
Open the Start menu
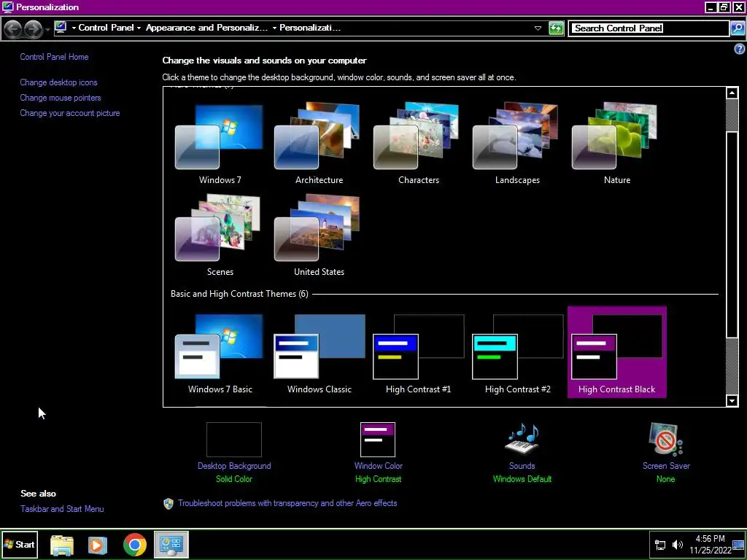tap(20, 544)
